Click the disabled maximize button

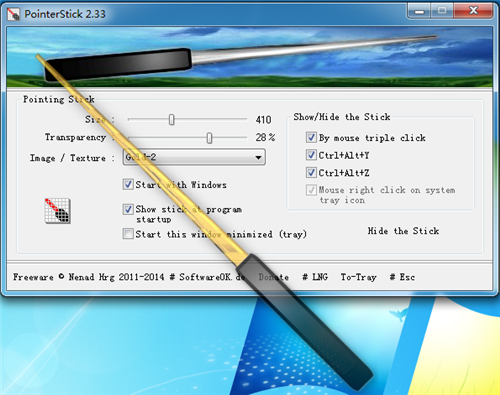point(442,11)
